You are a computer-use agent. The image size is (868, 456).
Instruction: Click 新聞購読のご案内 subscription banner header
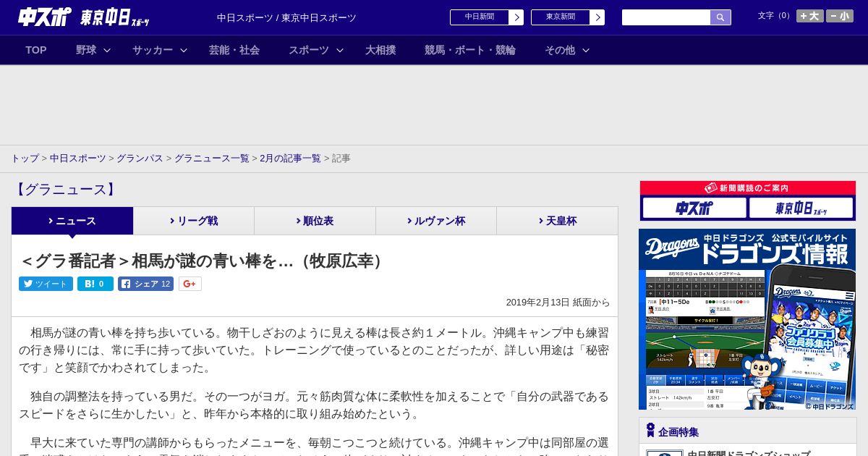pyautogui.click(x=748, y=188)
